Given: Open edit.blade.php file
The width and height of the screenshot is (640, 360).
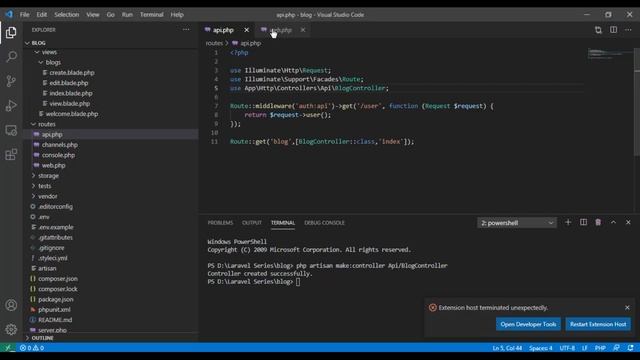Looking at the screenshot, I should [69, 83].
